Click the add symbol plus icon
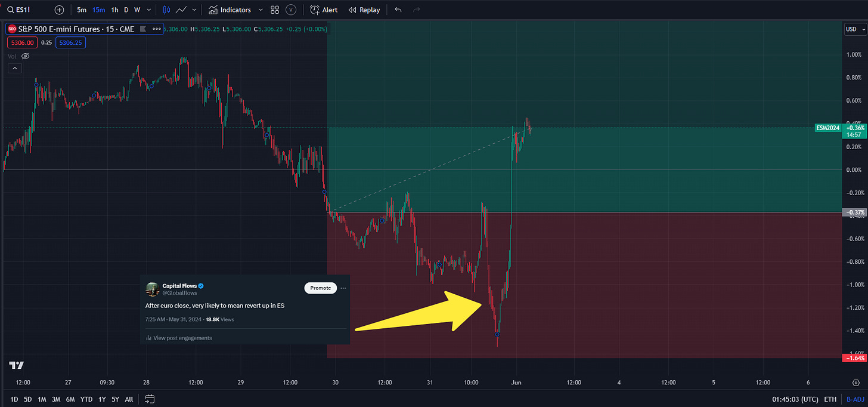 pyautogui.click(x=59, y=10)
